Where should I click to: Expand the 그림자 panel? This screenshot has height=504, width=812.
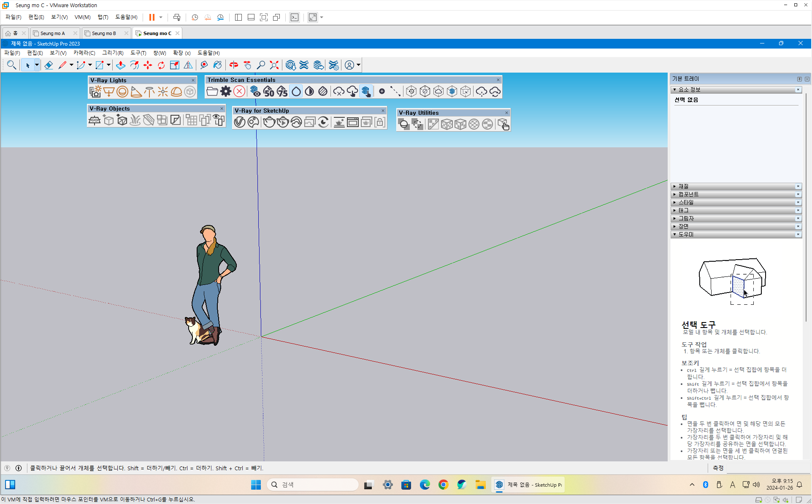pos(686,218)
